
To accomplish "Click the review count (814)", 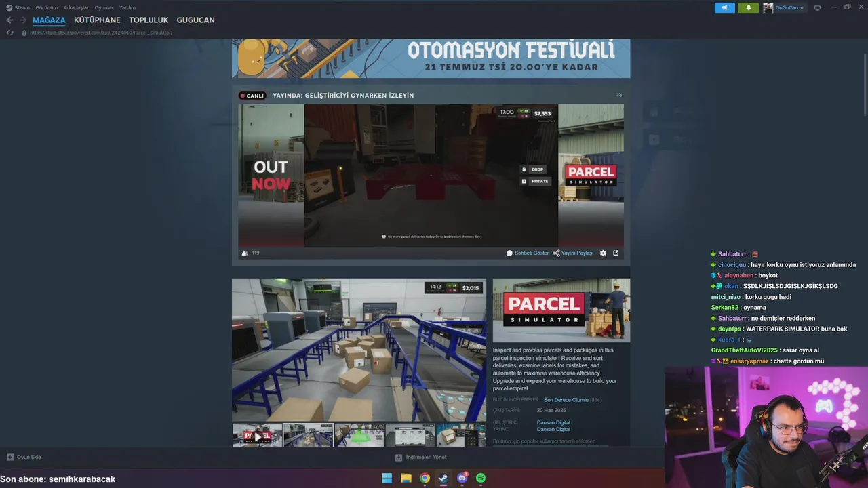I will point(595,400).
